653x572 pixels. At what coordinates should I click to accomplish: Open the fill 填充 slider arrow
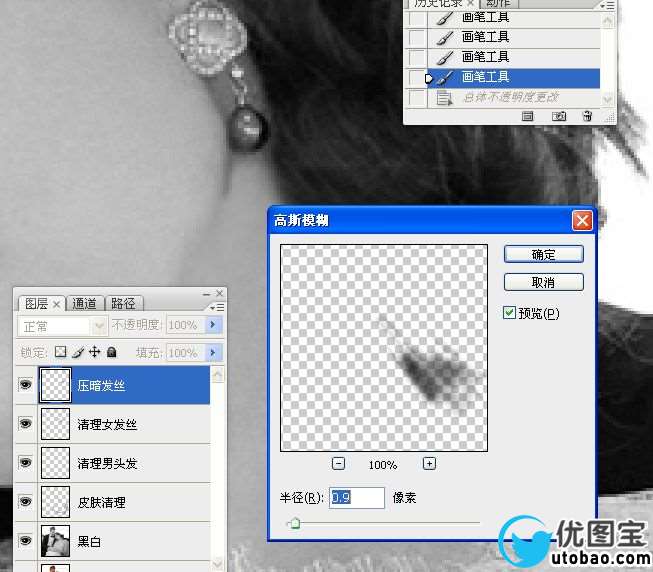tap(214, 353)
